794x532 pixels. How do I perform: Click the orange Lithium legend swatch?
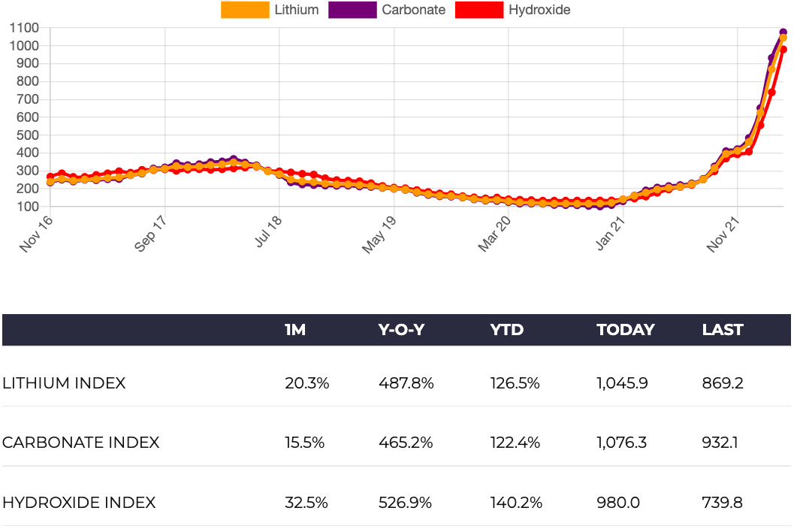(x=245, y=10)
